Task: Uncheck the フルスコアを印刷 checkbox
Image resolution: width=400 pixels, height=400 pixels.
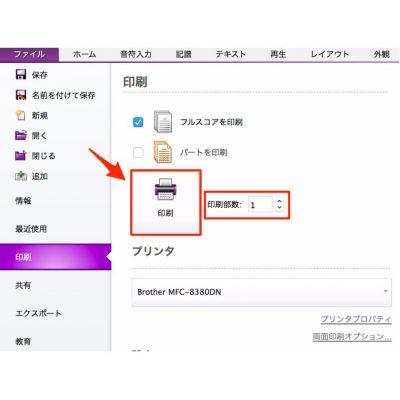Action: click(138, 122)
